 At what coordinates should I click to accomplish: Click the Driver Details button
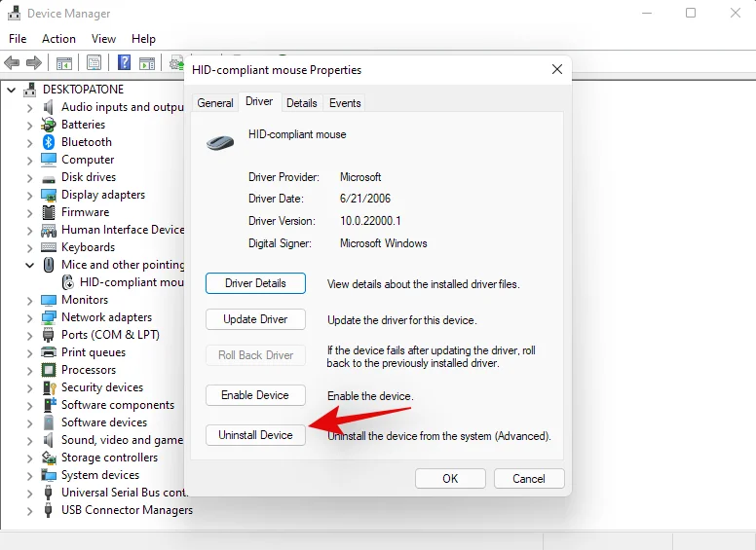(x=255, y=283)
